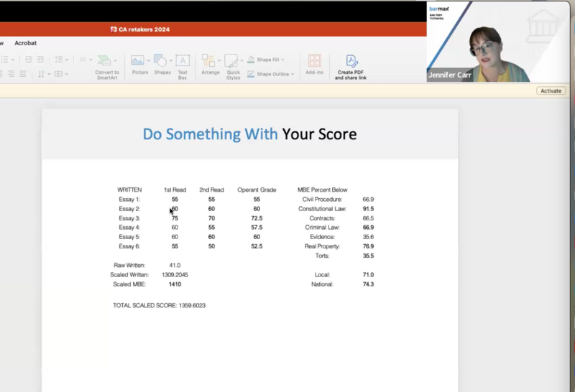The width and height of the screenshot is (575, 392).
Task: Open the line spacing dropdown
Action: [66, 60]
